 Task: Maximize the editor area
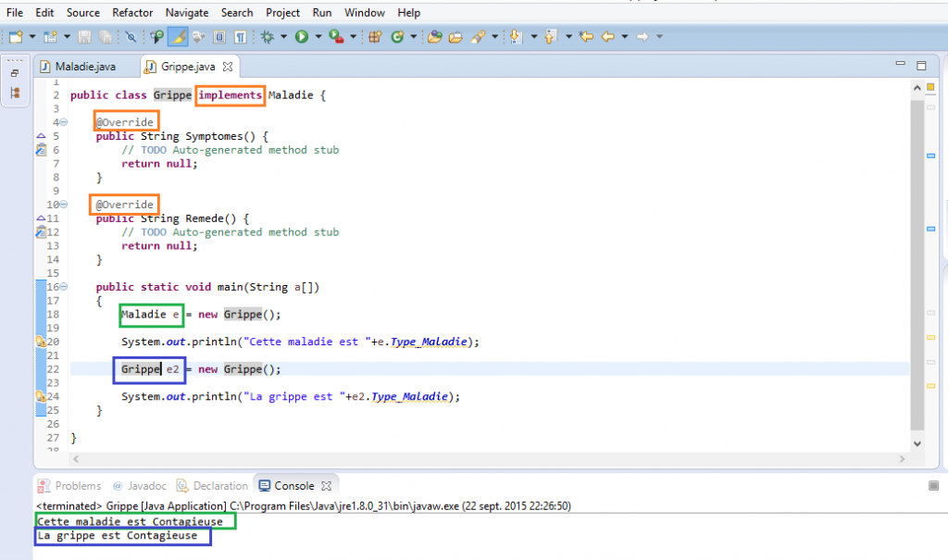tap(919, 66)
